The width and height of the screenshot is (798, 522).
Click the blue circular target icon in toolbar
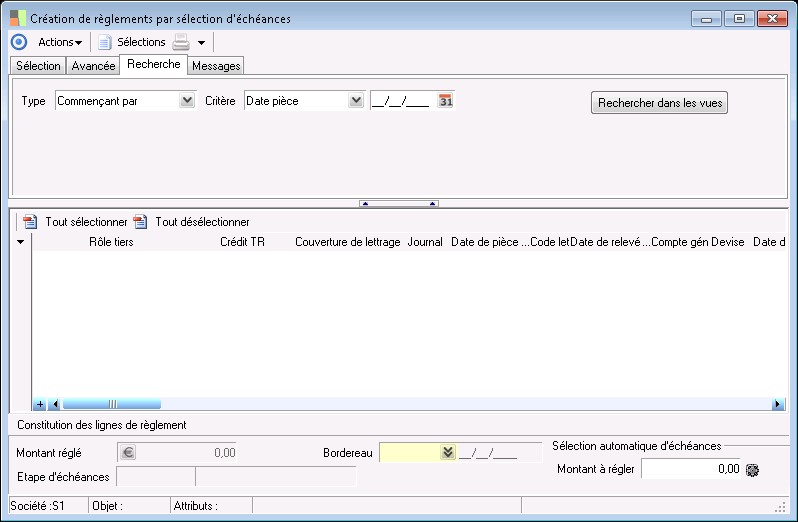click(x=19, y=42)
